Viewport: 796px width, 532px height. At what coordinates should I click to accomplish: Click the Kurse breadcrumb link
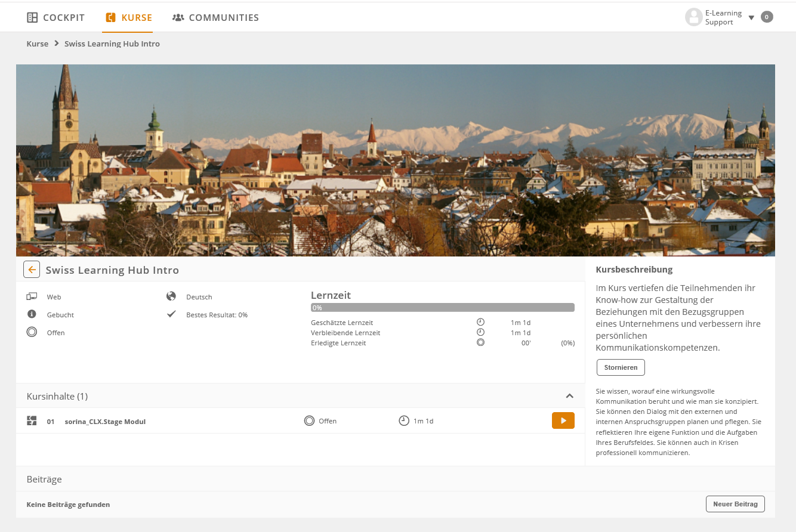pos(37,44)
